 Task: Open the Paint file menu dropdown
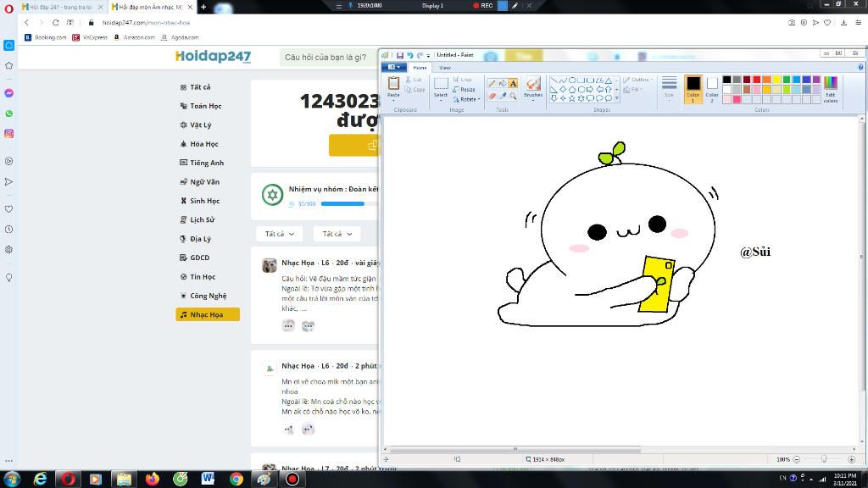click(x=394, y=67)
